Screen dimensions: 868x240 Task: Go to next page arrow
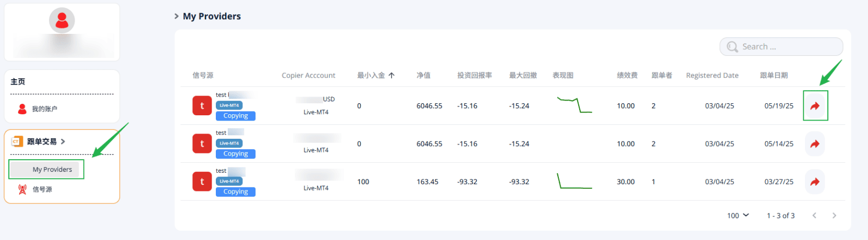click(x=834, y=215)
